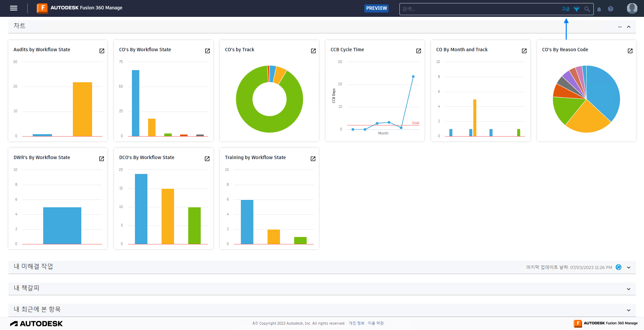Click the search filter funnel icon

(577, 9)
